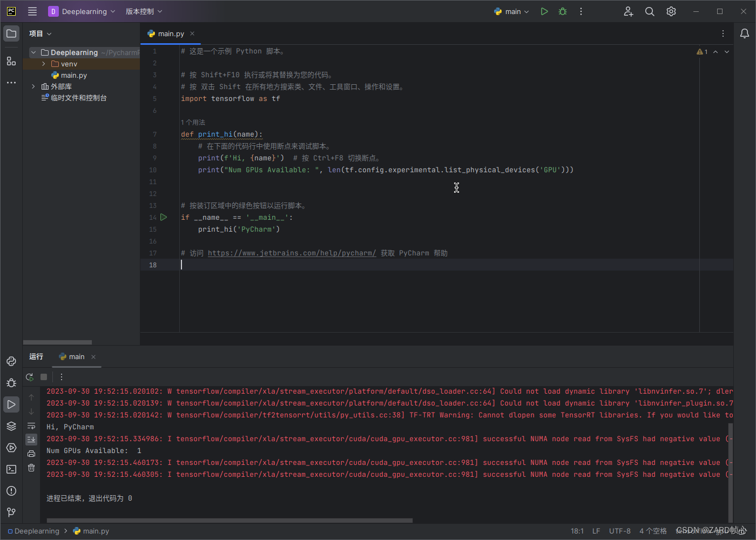Viewport: 756px width, 540px height.
Task: Change UTF-8 file encoding
Action: [620, 531]
